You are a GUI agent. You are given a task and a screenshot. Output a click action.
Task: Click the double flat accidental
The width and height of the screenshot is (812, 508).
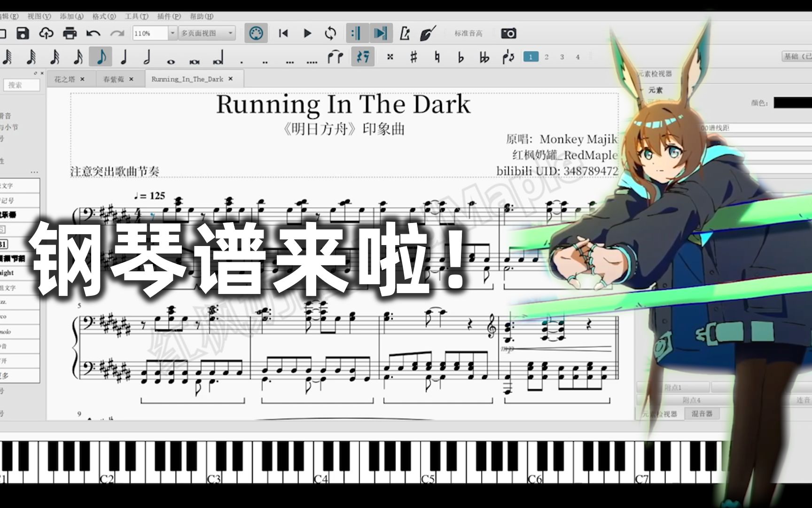pyautogui.click(x=484, y=57)
